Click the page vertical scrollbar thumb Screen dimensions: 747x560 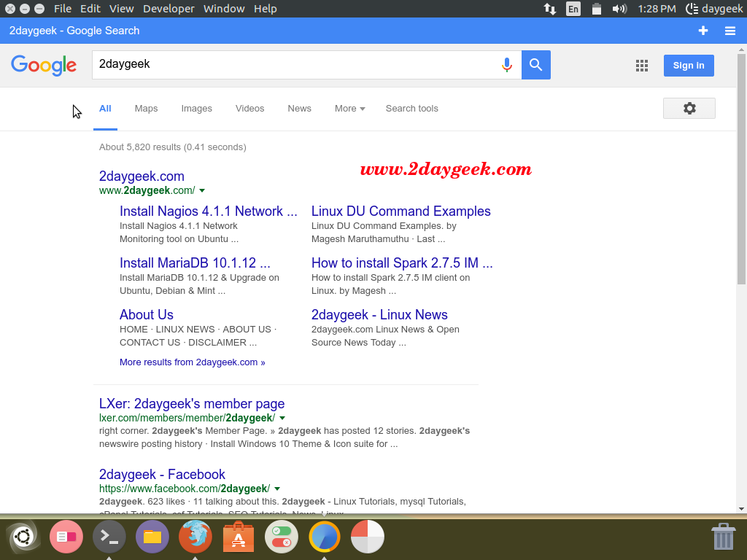click(x=741, y=169)
